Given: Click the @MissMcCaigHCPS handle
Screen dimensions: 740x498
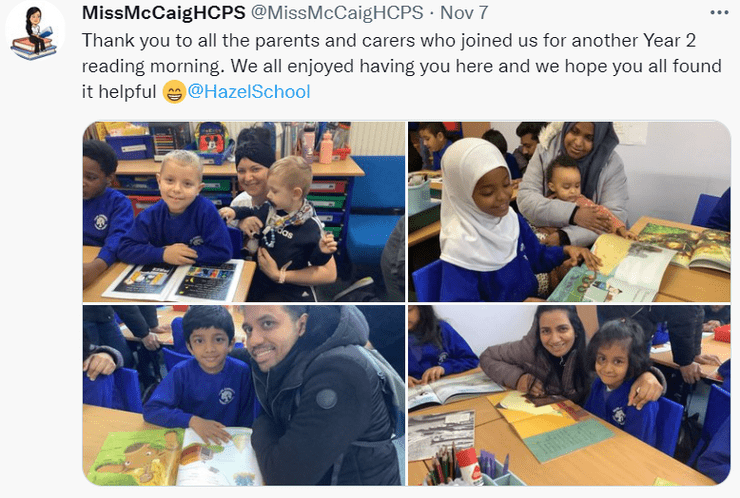Looking at the screenshot, I should (x=337, y=12).
